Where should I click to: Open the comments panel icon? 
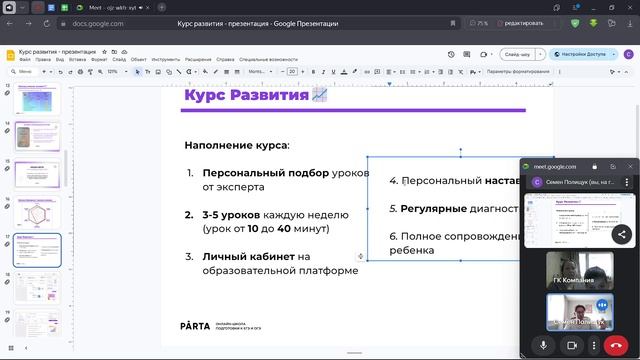467,54
